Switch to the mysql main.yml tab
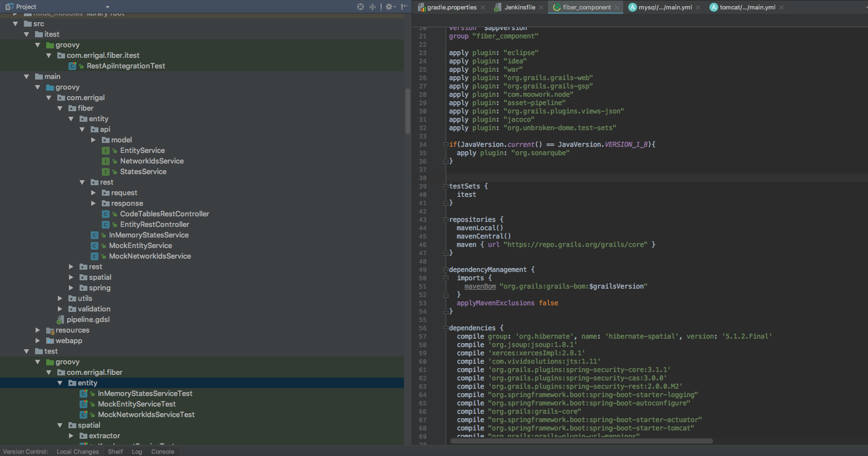 tap(664, 7)
